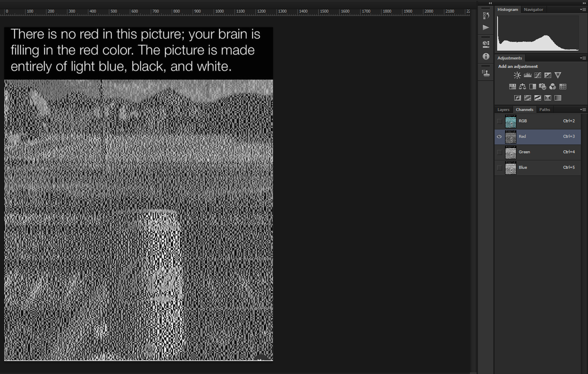Click the 'Add an adjustment' label
This screenshot has width=588, height=374.
518,67
